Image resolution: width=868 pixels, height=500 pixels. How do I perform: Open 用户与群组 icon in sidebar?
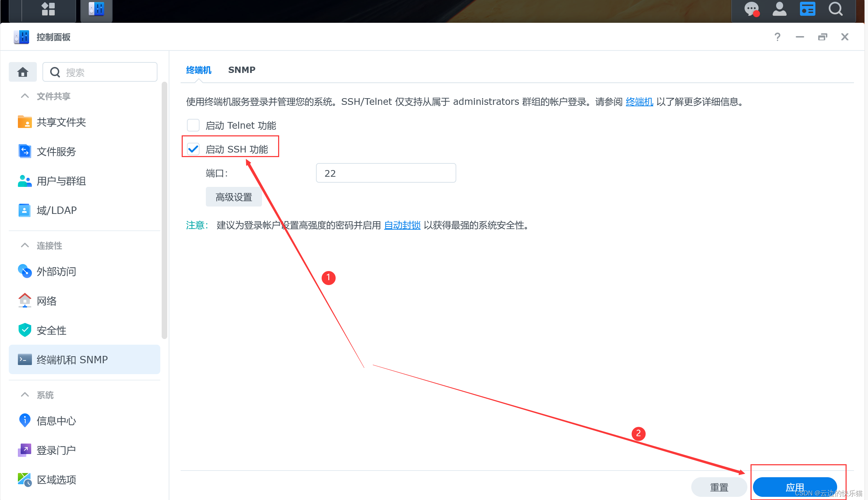click(x=25, y=181)
